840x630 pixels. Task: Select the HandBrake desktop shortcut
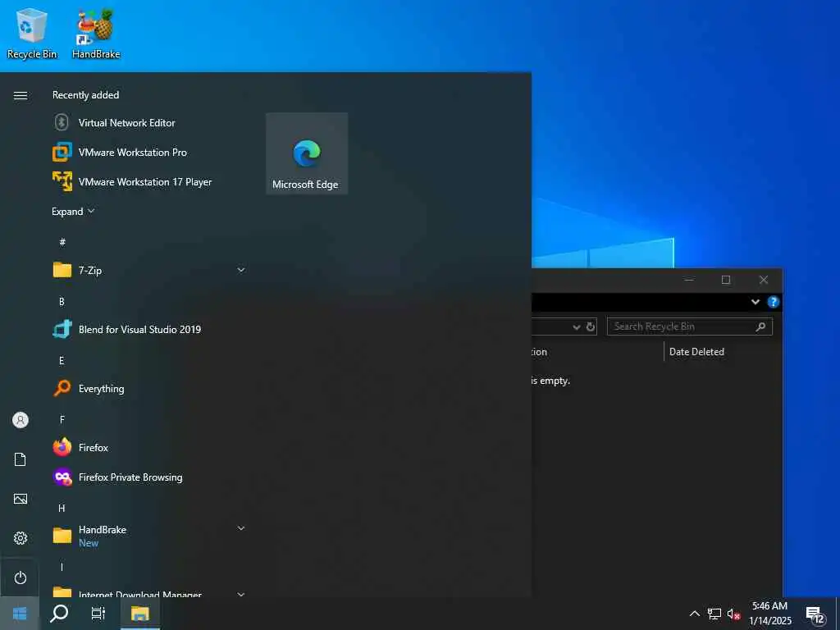click(x=97, y=33)
